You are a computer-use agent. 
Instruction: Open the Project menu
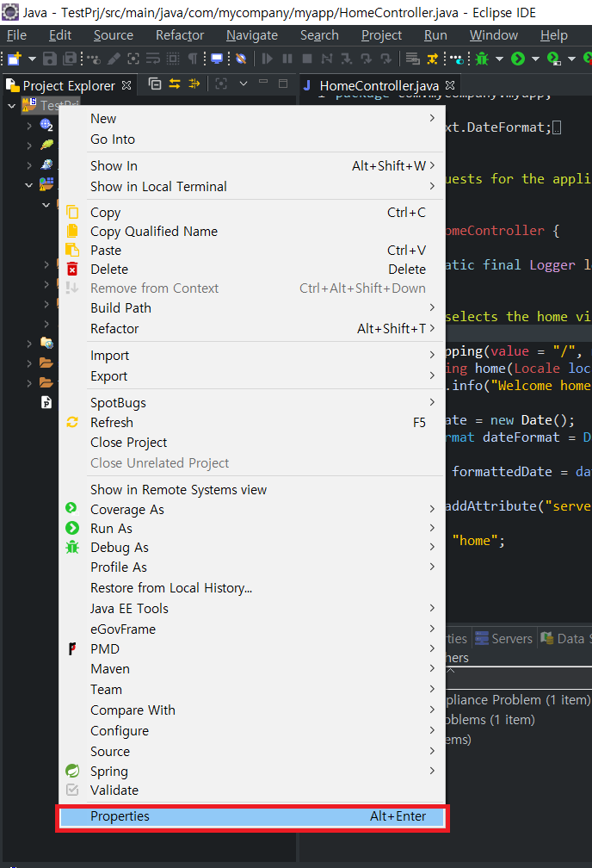click(x=381, y=34)
